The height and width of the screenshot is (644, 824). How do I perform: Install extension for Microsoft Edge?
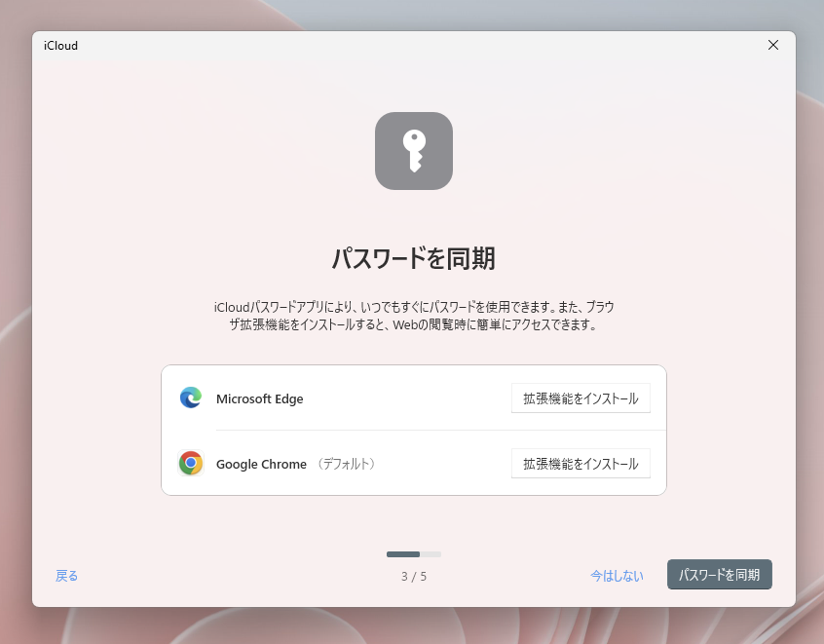click(x=581, y=398)
